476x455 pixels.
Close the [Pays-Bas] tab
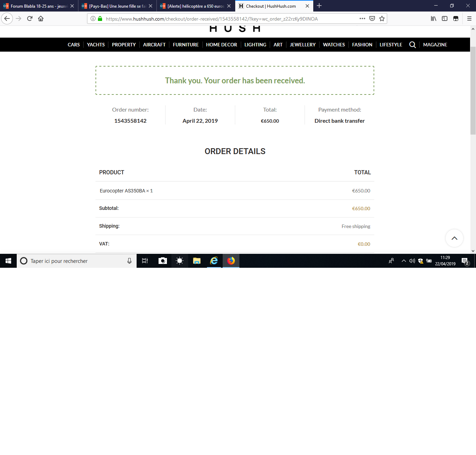[x=151, y=6]
